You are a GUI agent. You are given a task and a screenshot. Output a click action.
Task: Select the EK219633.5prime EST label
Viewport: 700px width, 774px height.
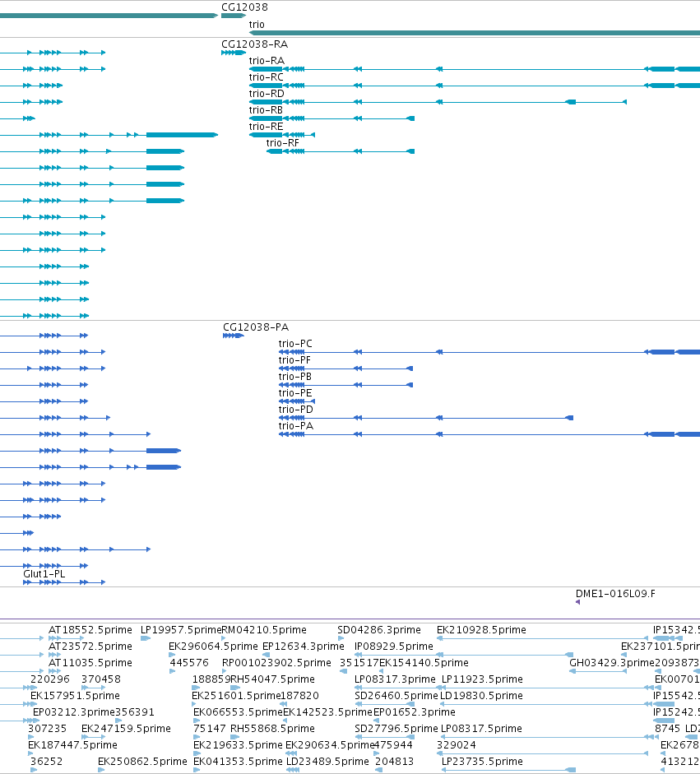point(238,745)
